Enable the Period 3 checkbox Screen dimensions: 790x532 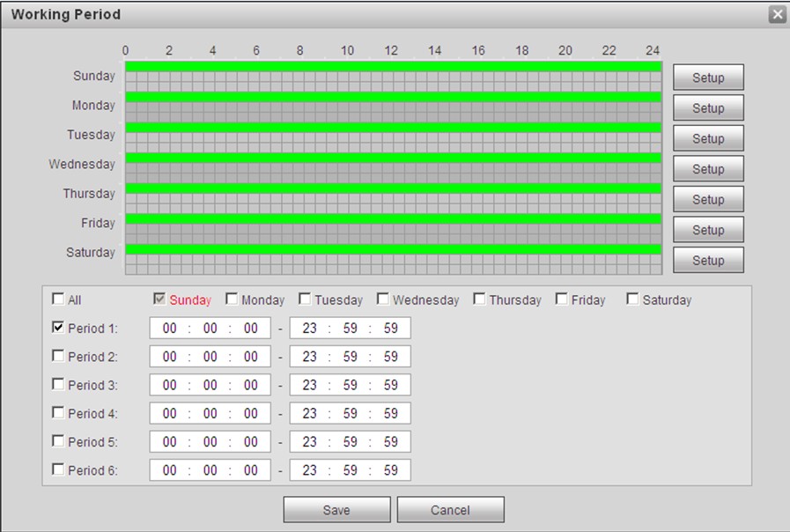[58, 384]
